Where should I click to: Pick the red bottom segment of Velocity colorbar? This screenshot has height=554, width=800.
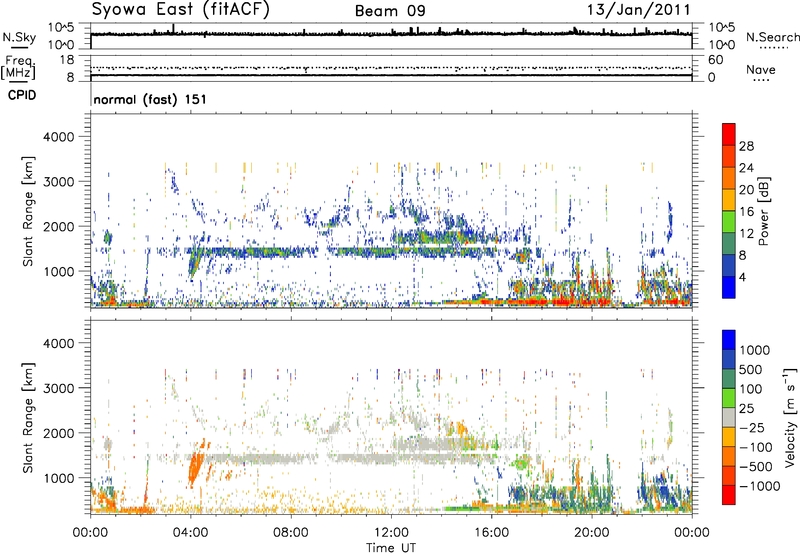click(x=729, y=495)
